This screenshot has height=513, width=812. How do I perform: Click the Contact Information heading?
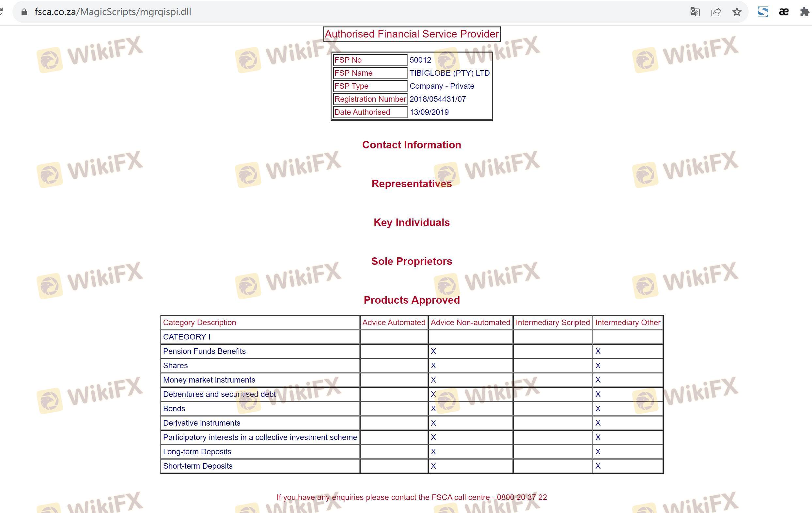[412, 145]
